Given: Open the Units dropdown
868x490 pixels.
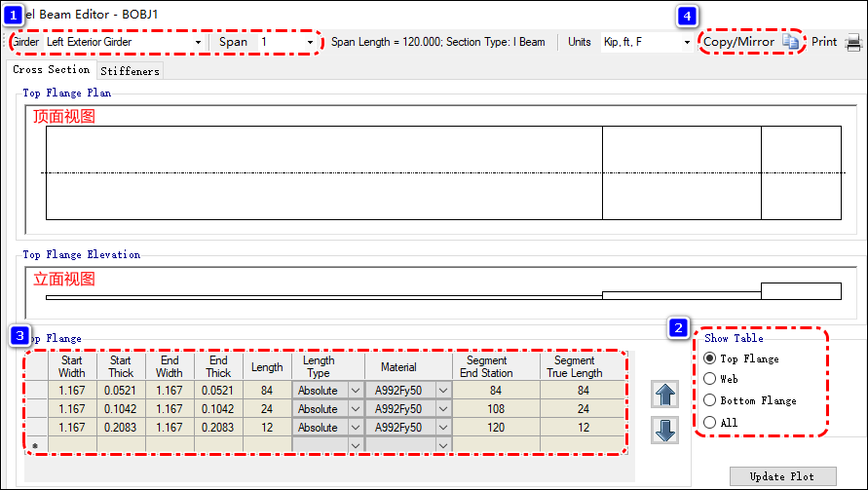Looking at the screenshot, I should tap(687, 43).
